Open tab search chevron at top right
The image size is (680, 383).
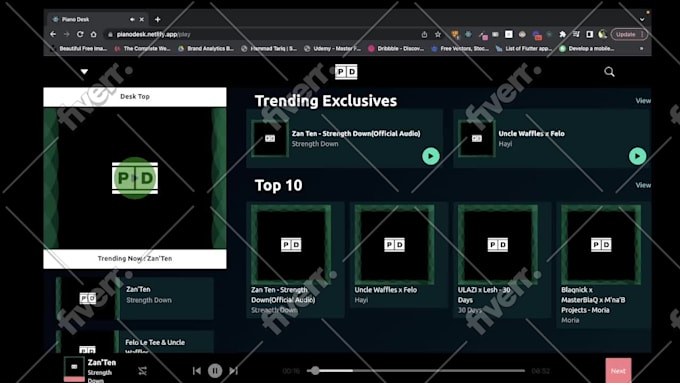point(642,20)
